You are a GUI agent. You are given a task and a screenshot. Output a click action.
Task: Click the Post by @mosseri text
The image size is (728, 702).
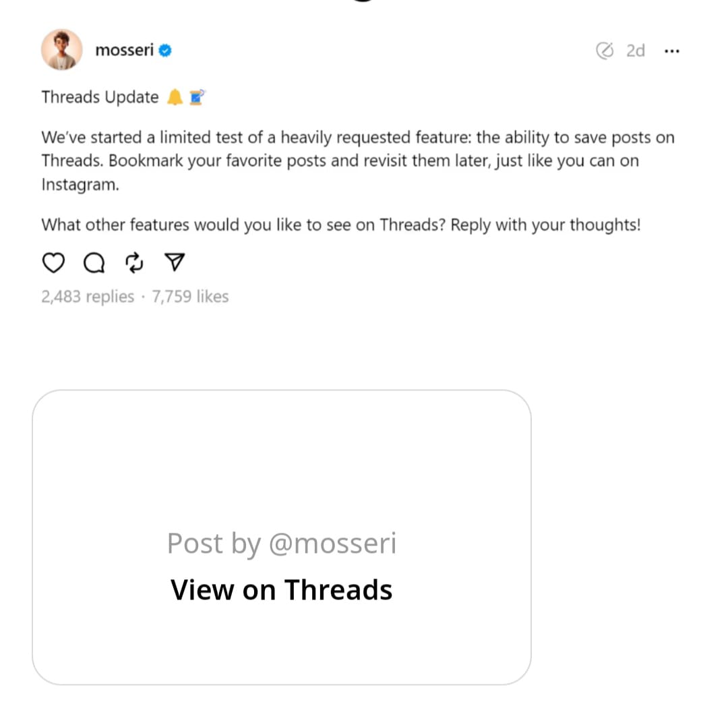(x=282, y=544)
